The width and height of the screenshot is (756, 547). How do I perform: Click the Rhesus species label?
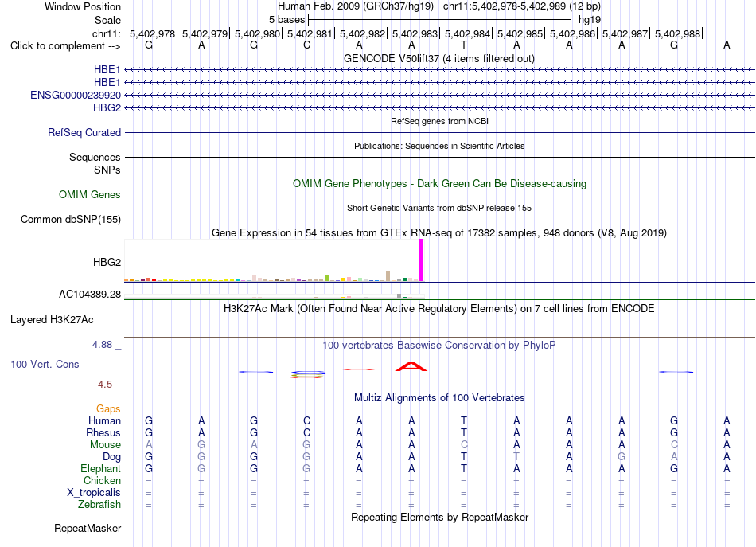103,432
